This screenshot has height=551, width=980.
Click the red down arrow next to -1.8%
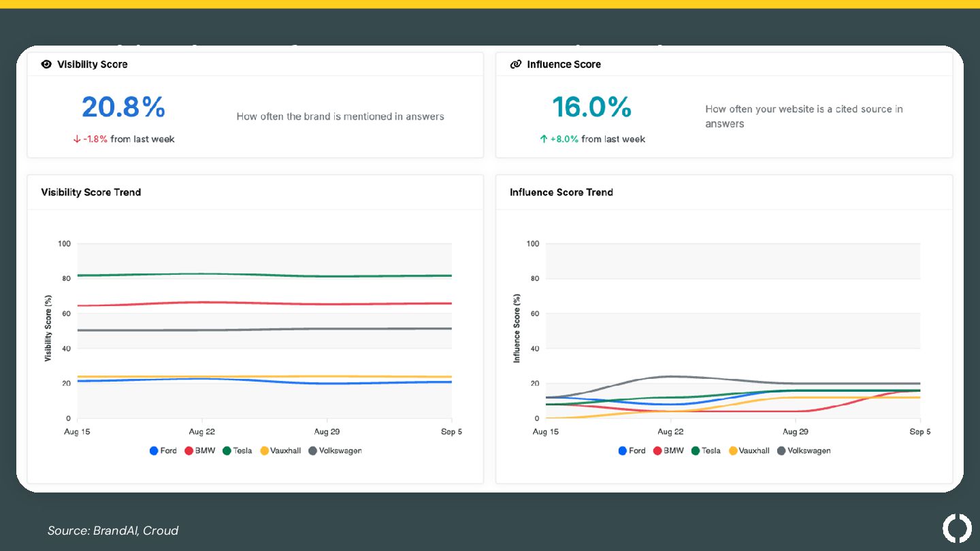(77, 139)
